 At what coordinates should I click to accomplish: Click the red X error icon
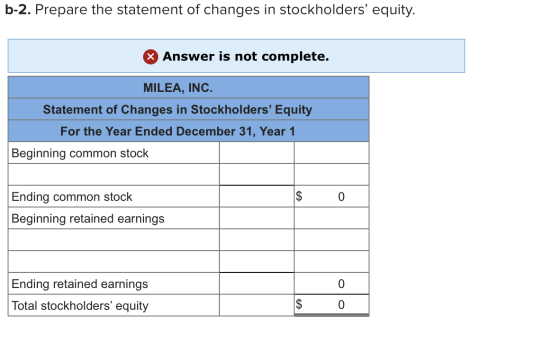tap(150, 57)
